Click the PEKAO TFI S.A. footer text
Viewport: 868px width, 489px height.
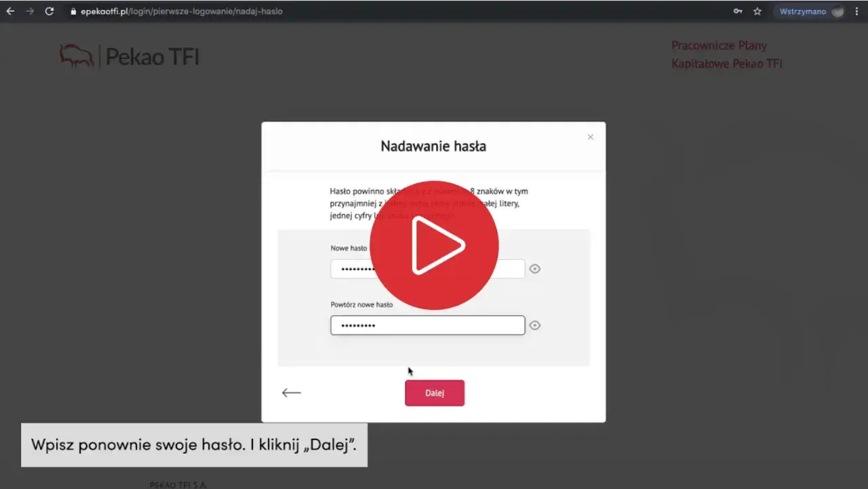pos(178,484)
